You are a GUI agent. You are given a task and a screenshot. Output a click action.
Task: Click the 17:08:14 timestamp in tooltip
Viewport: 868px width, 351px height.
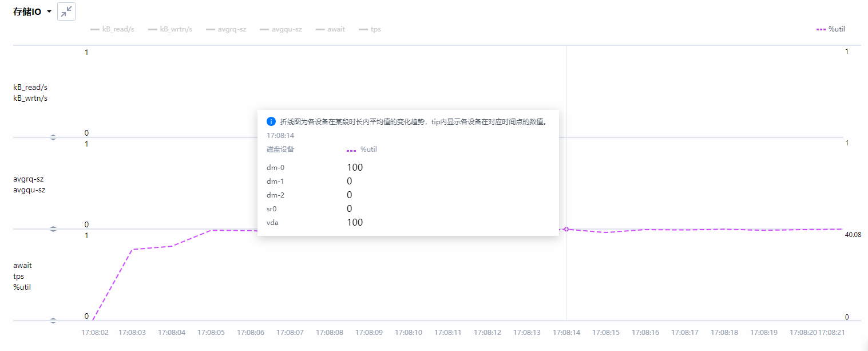280,136
